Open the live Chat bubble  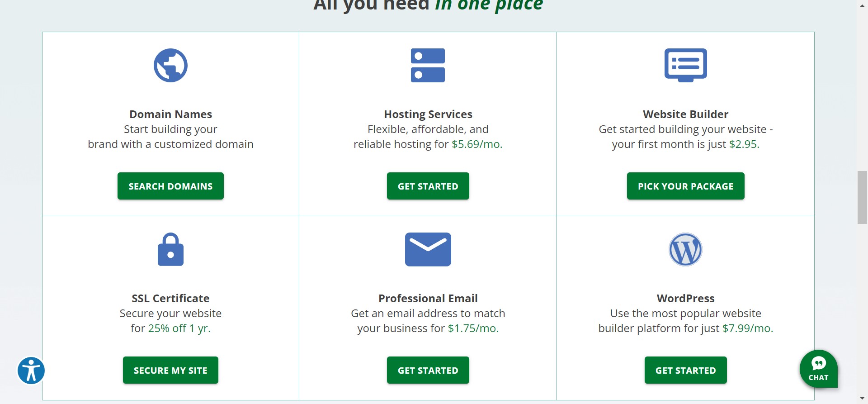[818, 369]
